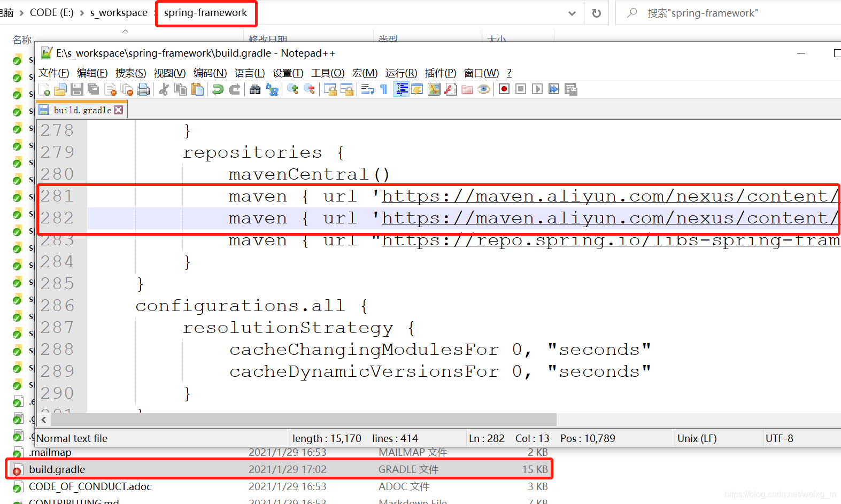
Task: Open the Function List panel icon
Action: point(451,89)
